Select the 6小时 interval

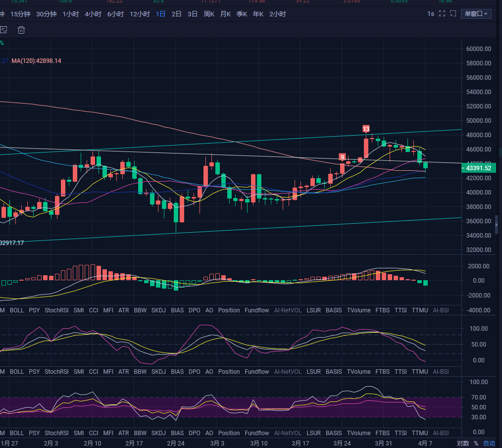click(x=115, y=14)
